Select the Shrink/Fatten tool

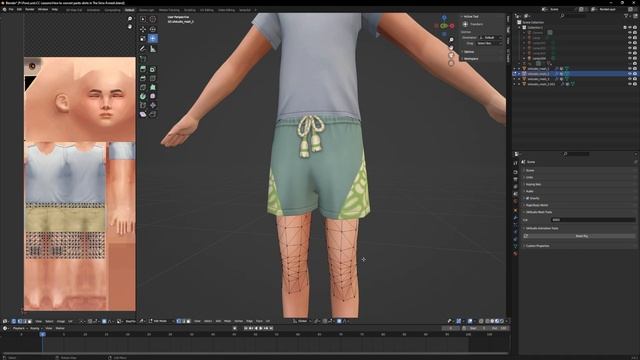[x=153, y=105]
